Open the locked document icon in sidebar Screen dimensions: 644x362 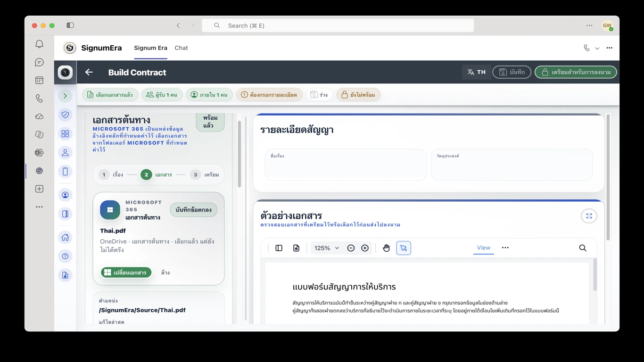point(65,275)
